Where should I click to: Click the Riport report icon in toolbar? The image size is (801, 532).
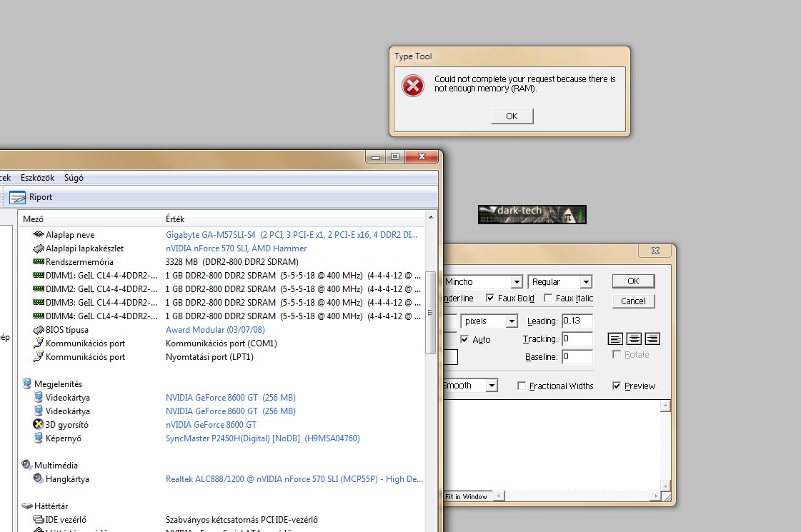coord(18,198)
